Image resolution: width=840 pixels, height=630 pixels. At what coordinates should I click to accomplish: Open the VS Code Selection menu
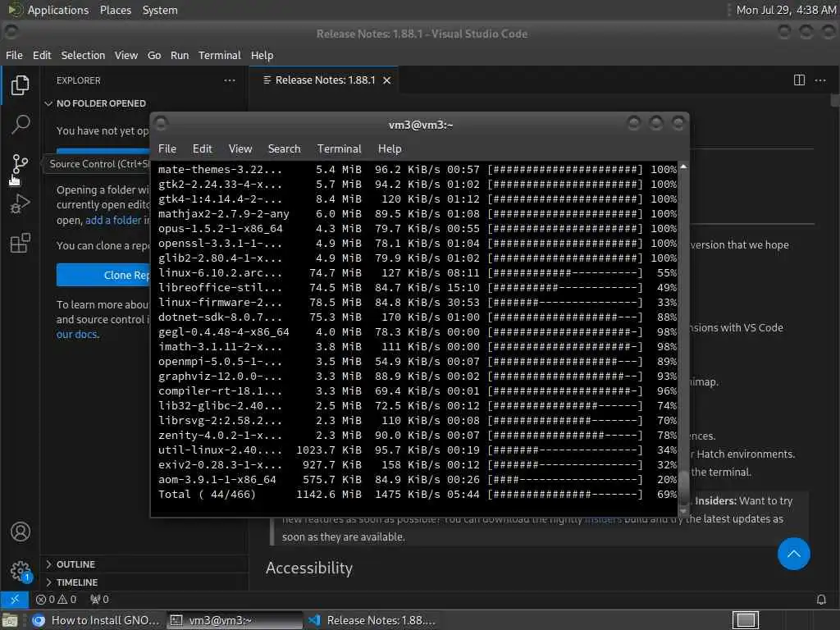(83, 55)
